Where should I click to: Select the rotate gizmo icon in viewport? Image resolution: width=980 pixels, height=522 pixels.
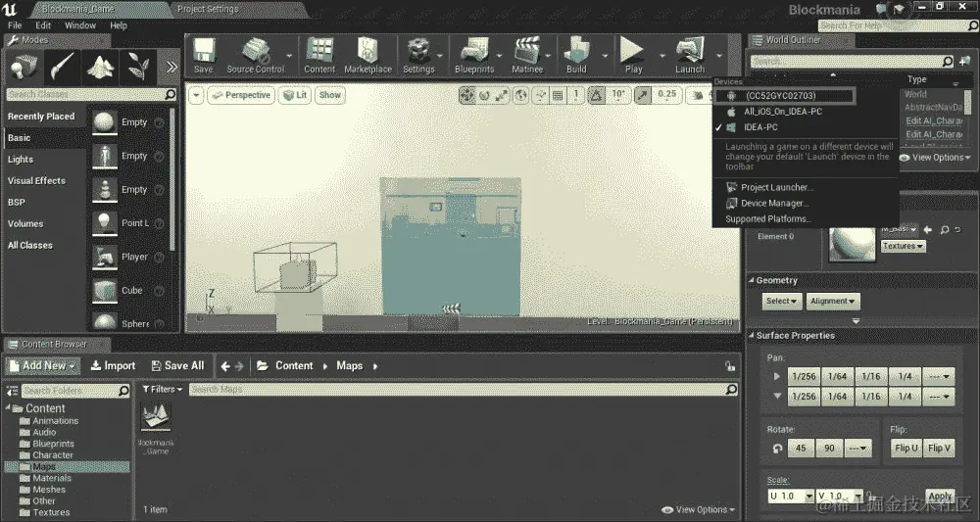(484, 95)
